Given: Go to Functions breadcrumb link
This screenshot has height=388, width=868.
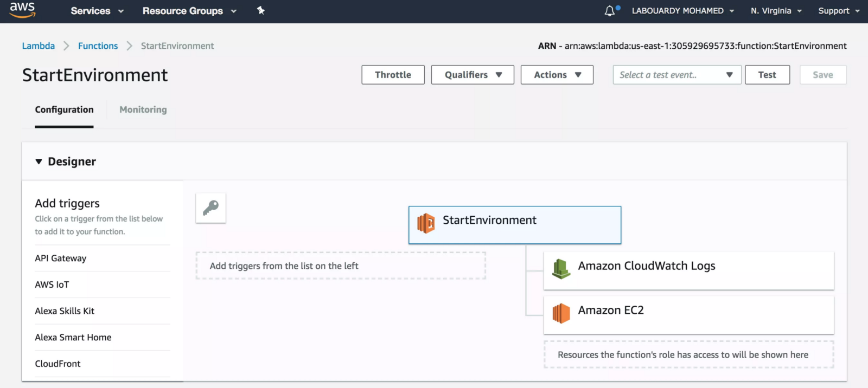Looking at the screenshot, I should [98, 46].
